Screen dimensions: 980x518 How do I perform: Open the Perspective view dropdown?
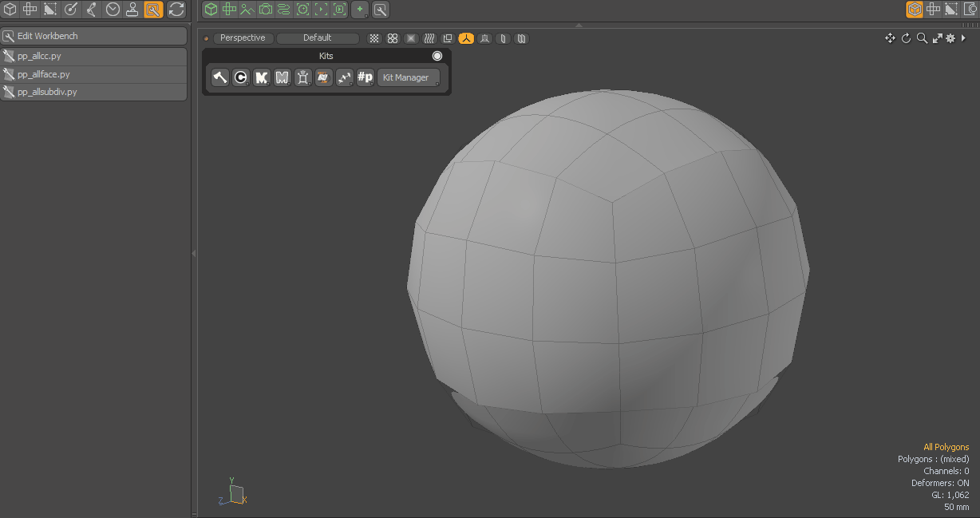[x=243, y=38]
